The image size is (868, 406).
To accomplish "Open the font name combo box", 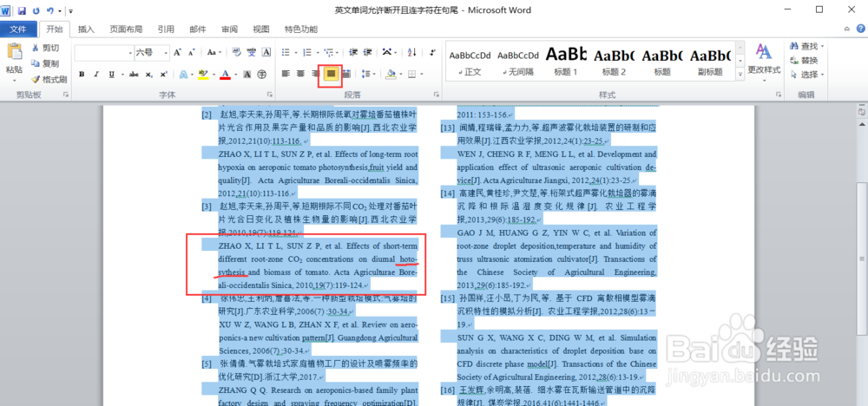I will tap(103, 53).
